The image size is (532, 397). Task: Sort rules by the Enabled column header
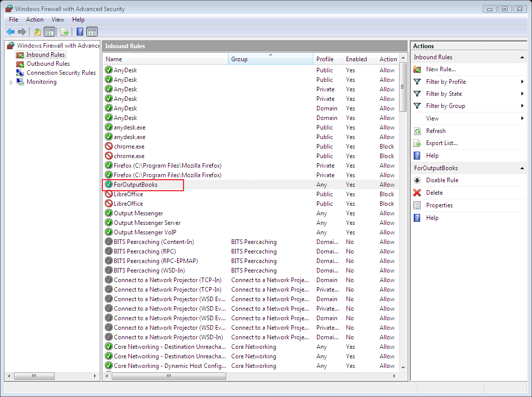point(360,59)
